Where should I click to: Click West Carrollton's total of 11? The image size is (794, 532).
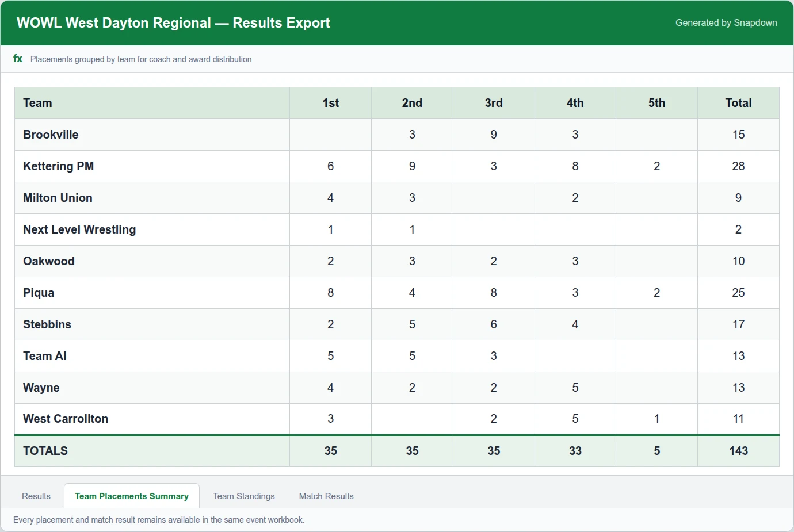739,419
